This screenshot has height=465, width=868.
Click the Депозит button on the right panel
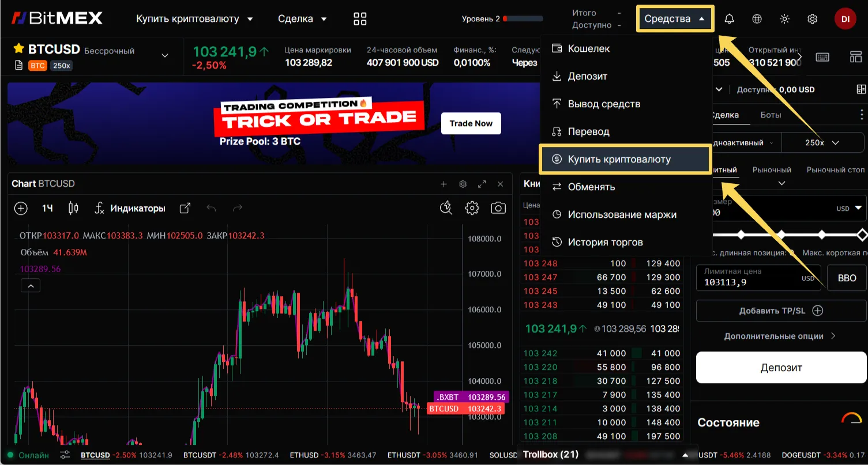(780, 367)
